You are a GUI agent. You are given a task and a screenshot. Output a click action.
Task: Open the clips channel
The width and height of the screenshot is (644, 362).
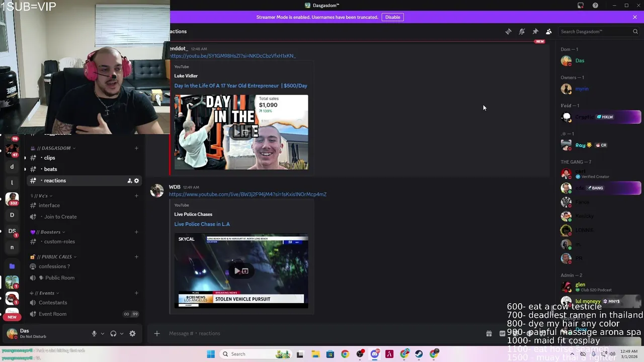pyautogui.click(x=83, y=158)
